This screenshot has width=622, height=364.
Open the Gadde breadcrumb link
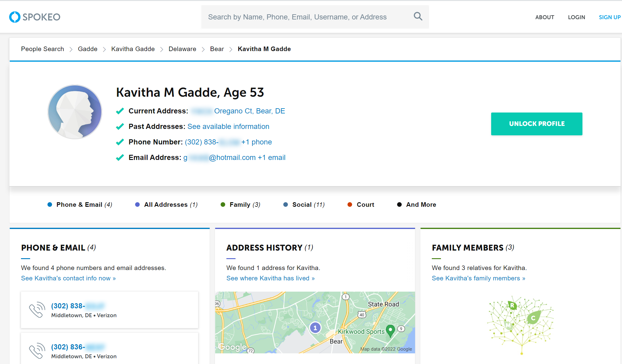pyautogui.click(x=88, y=49)
